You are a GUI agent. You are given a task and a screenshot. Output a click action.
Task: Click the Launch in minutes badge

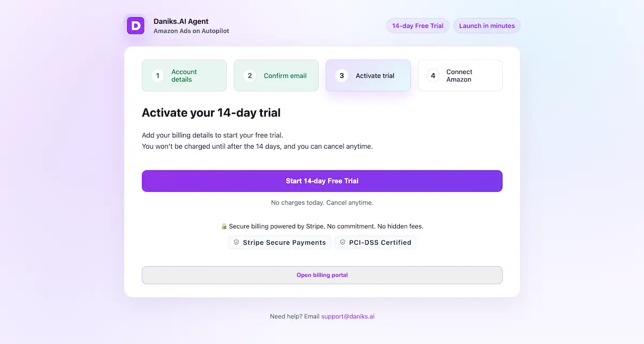tap(487, 26)
